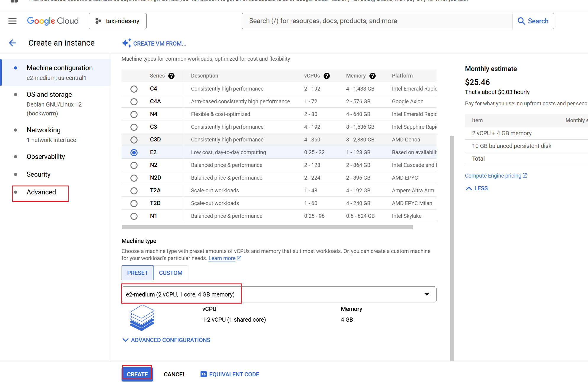Select the T2A series radio button
The width and height of the screenshot is (588, 382).
134,191
